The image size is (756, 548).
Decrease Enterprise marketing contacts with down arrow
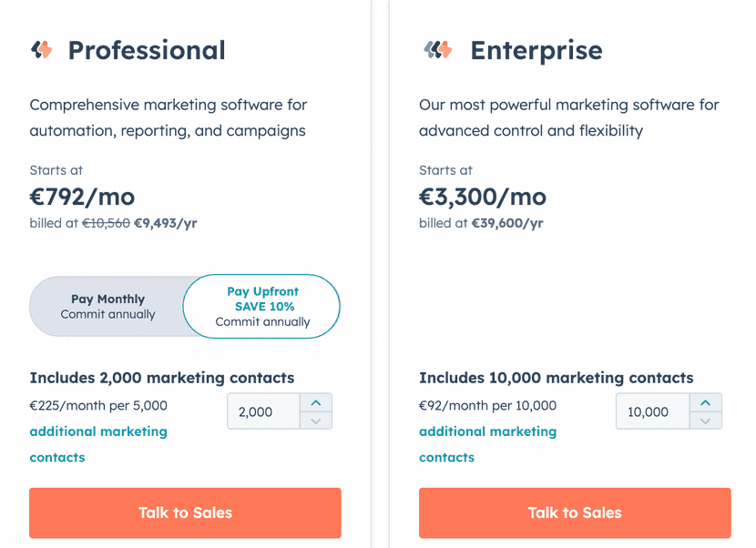point(705,421)
